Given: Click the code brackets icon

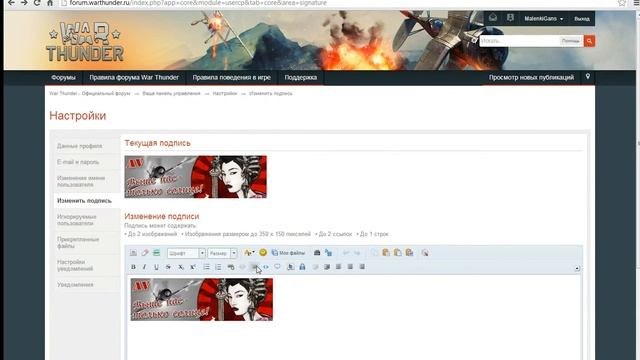Looking at the screenshot, I should click(x=266, y=267).
